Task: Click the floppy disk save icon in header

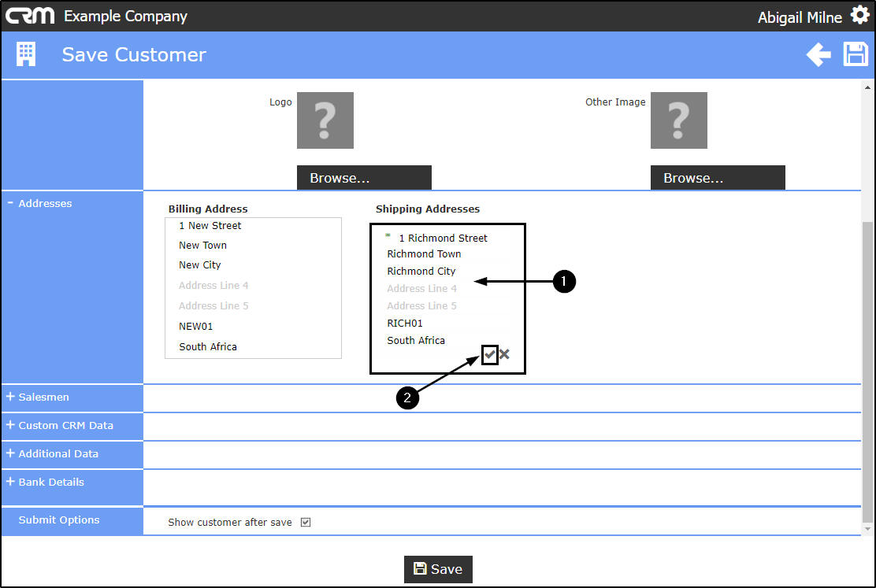Action: 856,55
